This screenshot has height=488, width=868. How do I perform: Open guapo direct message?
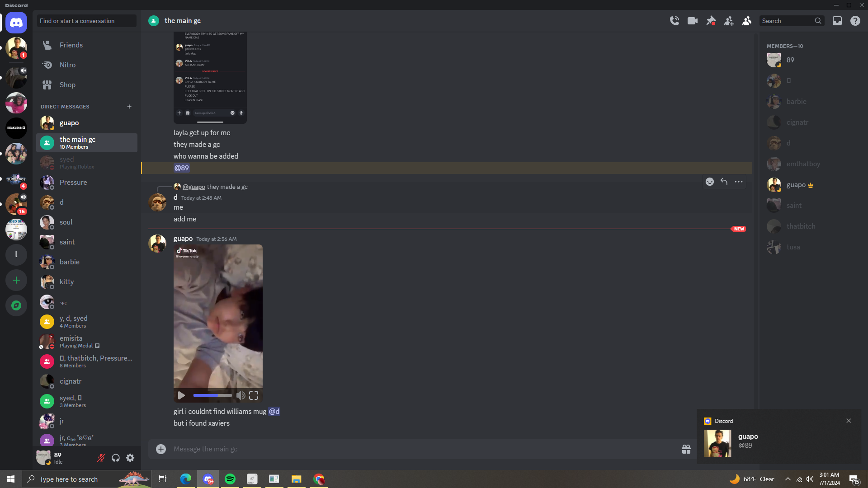coord(87,123)
